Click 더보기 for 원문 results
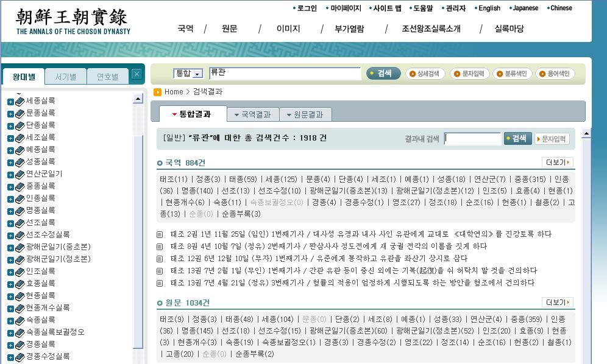This screenshot has width=607, height=364. click(x=558, y=303)
